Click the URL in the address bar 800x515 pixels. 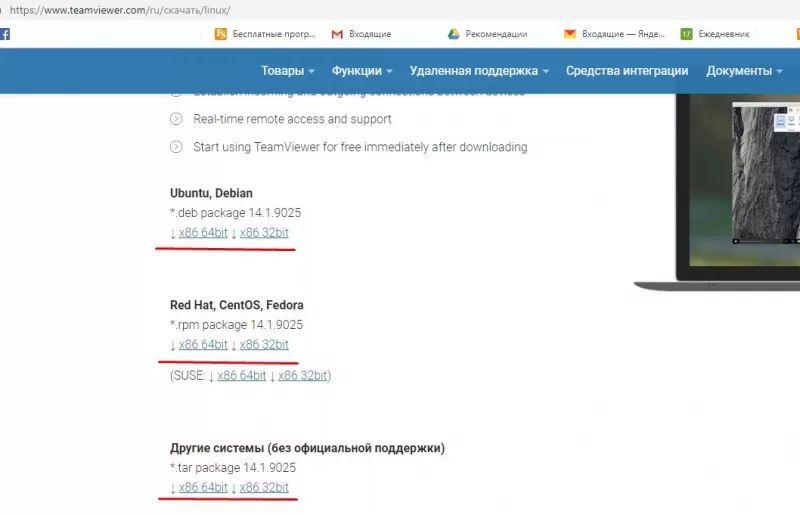point(120,10)
